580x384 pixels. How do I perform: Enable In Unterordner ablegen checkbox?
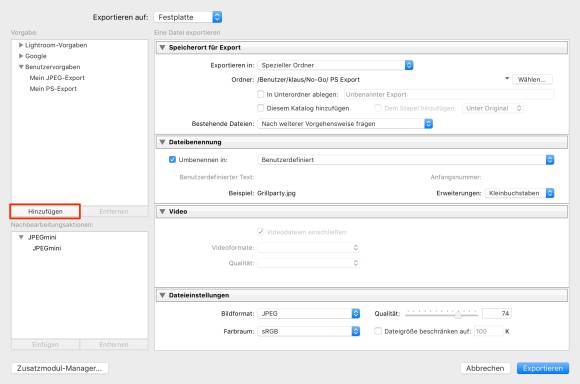point(260,94)
